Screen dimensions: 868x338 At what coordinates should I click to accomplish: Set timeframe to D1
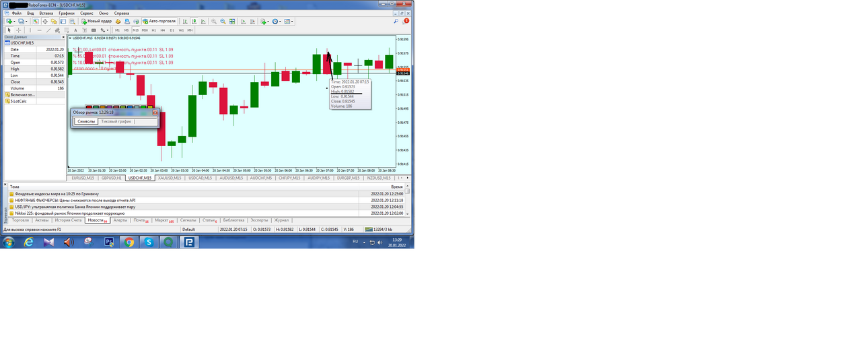pyautogui.click(x=172, y=30)
